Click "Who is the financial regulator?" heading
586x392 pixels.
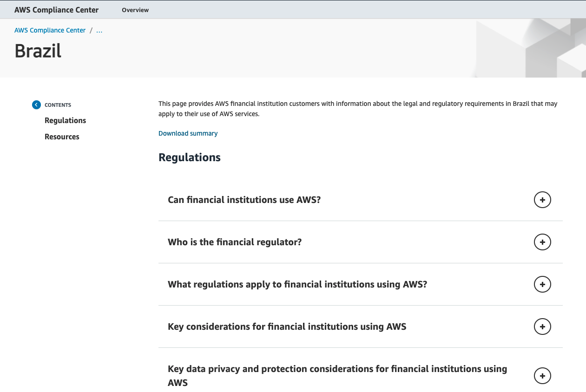pos(235,242)
